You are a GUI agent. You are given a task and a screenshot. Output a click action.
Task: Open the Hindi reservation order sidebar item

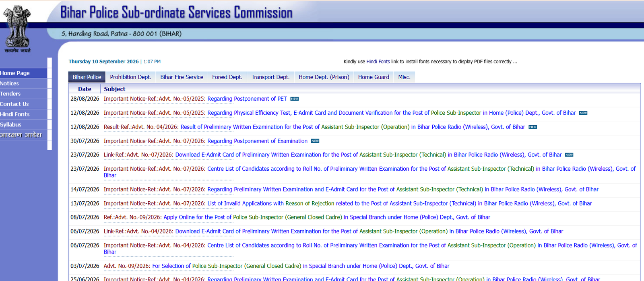[x=23, y=135]
